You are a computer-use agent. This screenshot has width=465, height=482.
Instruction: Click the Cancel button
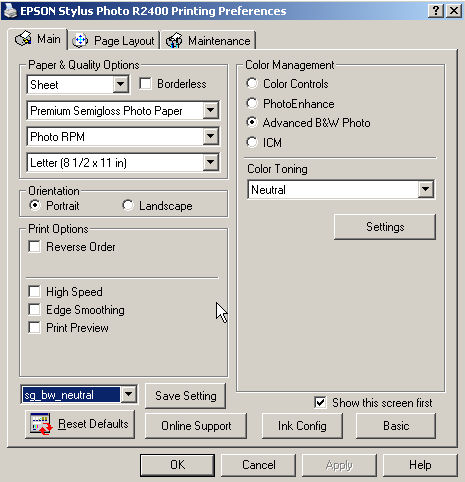(258, 465)
